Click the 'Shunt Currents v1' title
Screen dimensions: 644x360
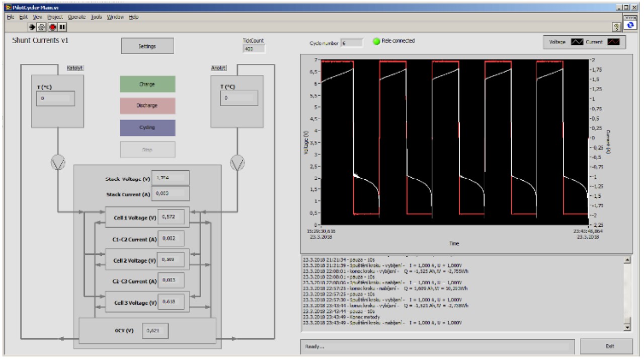[40, 40]
